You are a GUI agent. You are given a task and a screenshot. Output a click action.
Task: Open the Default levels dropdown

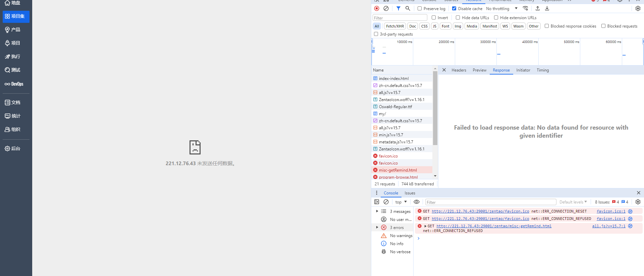click(573, 202)
